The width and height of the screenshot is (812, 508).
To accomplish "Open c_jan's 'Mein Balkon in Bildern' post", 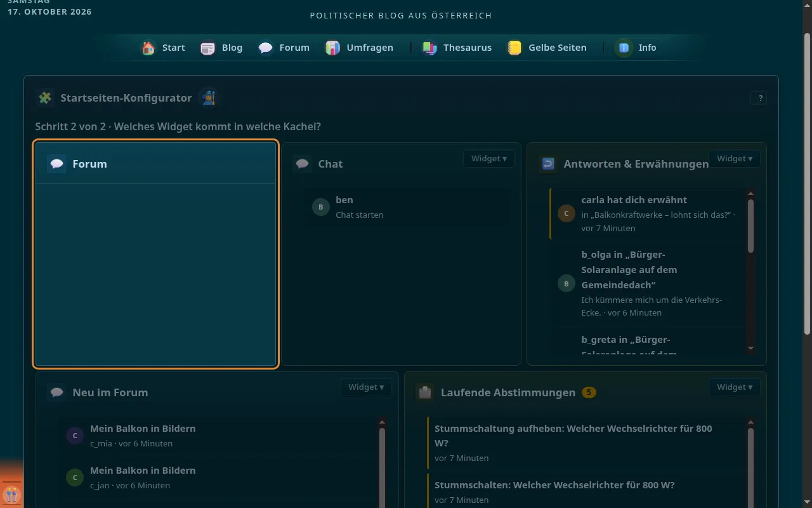I will pyautogui.click(x=218, y=478).
